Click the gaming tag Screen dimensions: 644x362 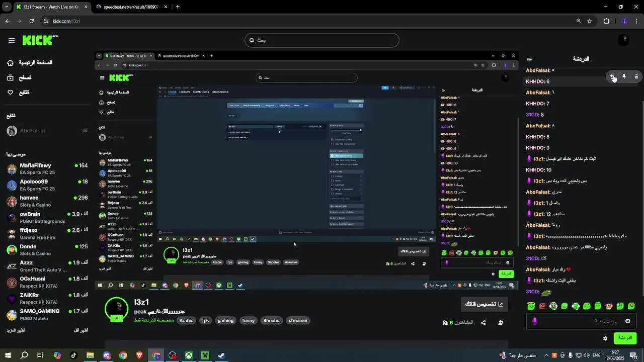225,321
